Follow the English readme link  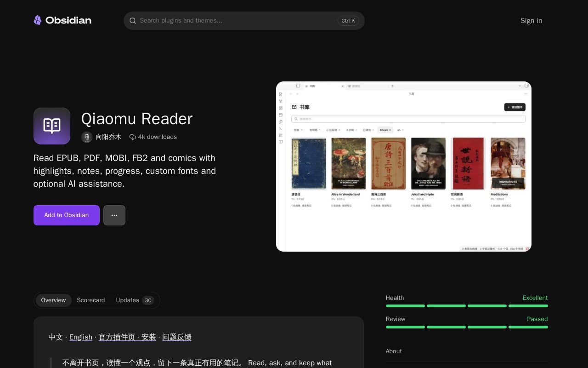tap(81, 337)
